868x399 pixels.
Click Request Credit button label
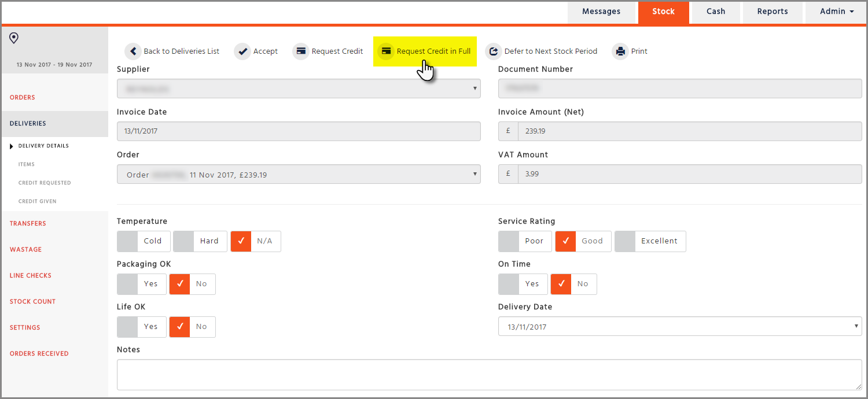[x=337, y=51]
